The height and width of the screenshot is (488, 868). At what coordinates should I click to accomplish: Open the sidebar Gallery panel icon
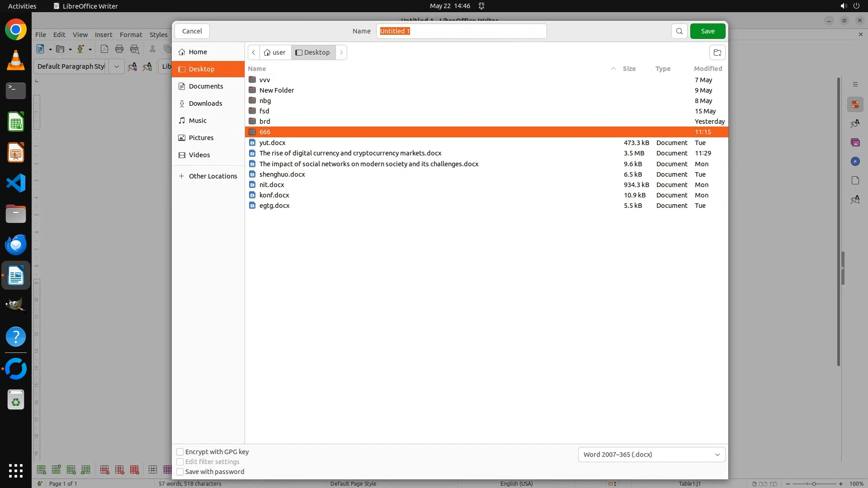[x=855, y=142]
